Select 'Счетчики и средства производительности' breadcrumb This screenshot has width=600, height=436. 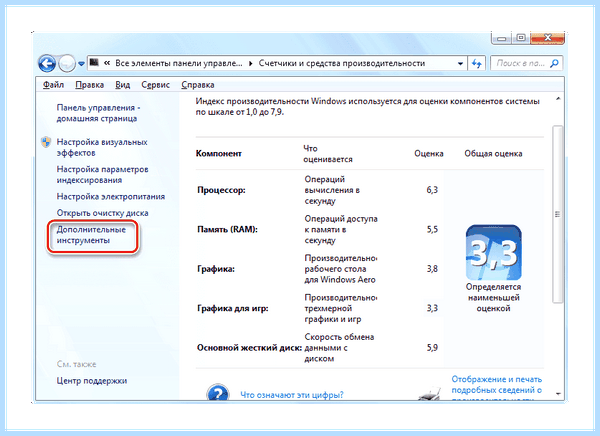tap(342, 63)
